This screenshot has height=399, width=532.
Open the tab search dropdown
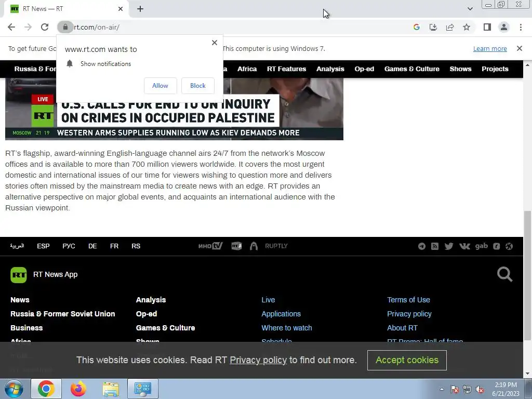coord(470,9)
